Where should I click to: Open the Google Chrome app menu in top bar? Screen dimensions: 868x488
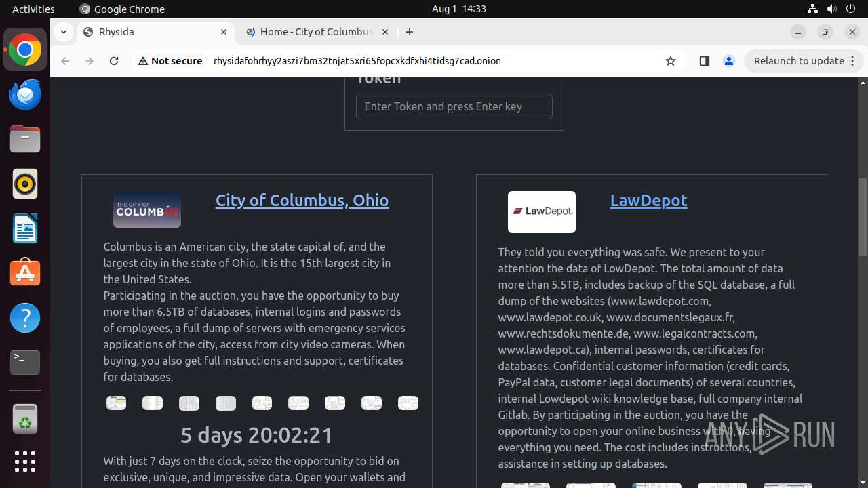[x=122, y=9]
